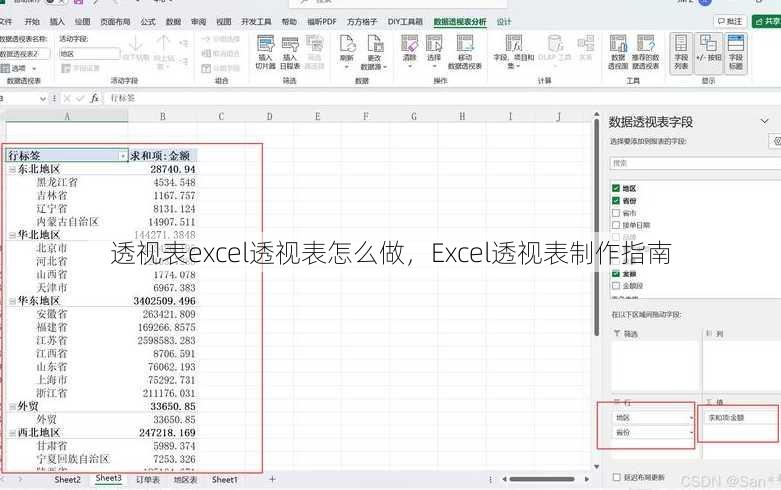Click the vertical scrollbar down arrow

pos(597,467)
